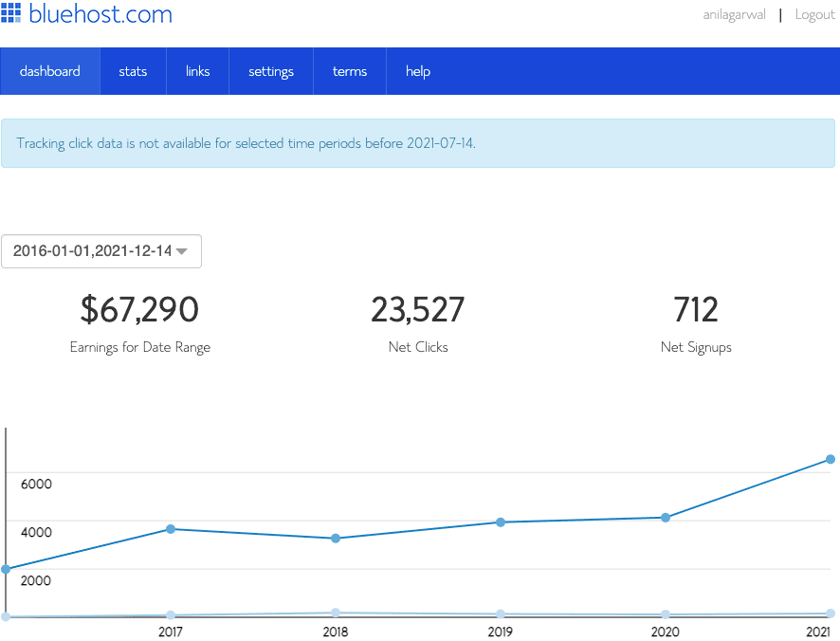This screenshot has height=641, width=840.
Task: Open the dashboard tab
Action: [x=50, y=70]
